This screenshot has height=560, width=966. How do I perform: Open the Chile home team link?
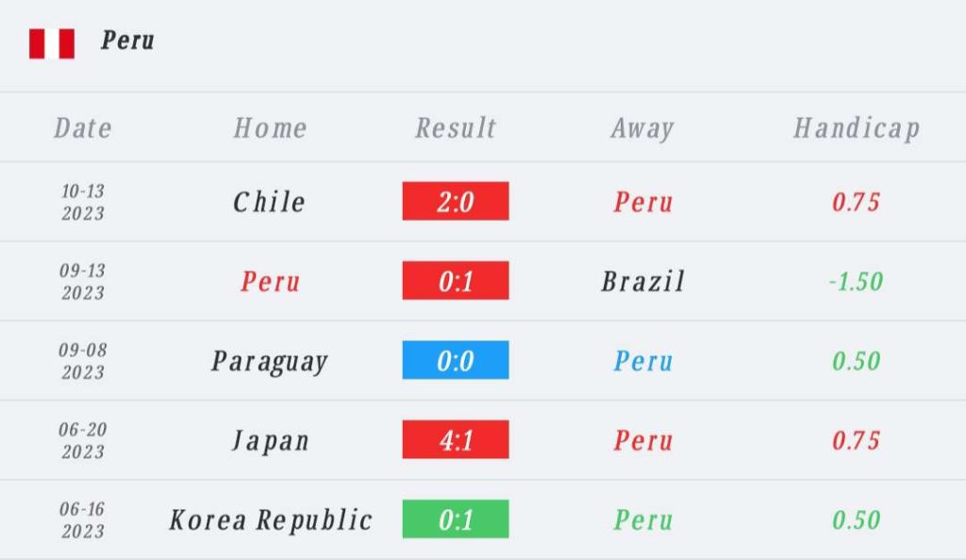click(x=269, y=202)
